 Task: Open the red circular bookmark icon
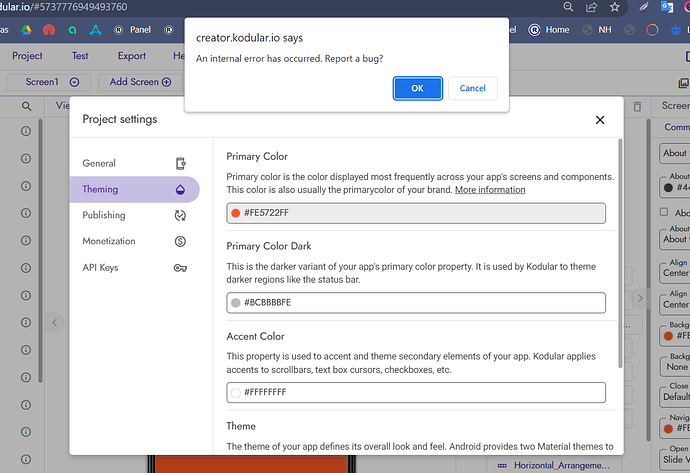click(x=49, y=30)
